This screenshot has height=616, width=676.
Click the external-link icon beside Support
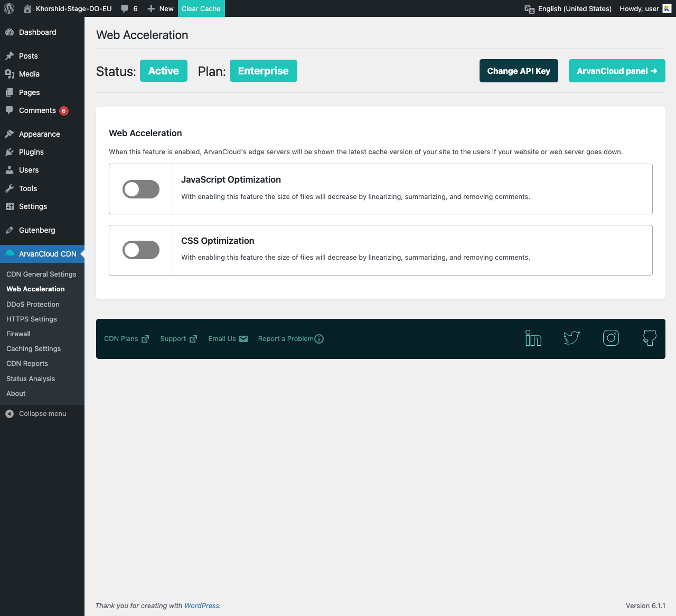[193, 339]
